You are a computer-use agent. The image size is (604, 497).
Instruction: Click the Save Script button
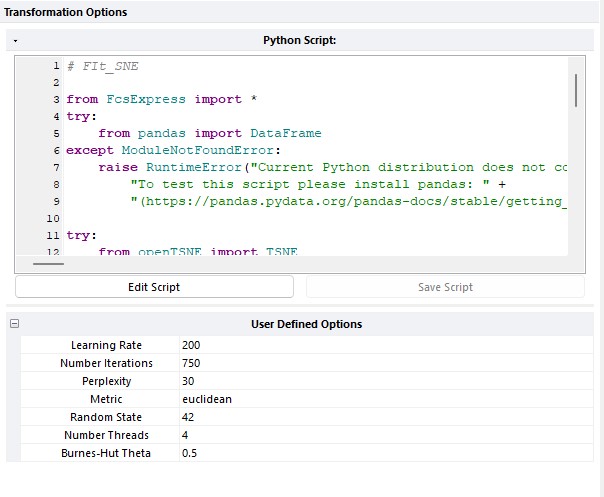(x=445, y=287)
